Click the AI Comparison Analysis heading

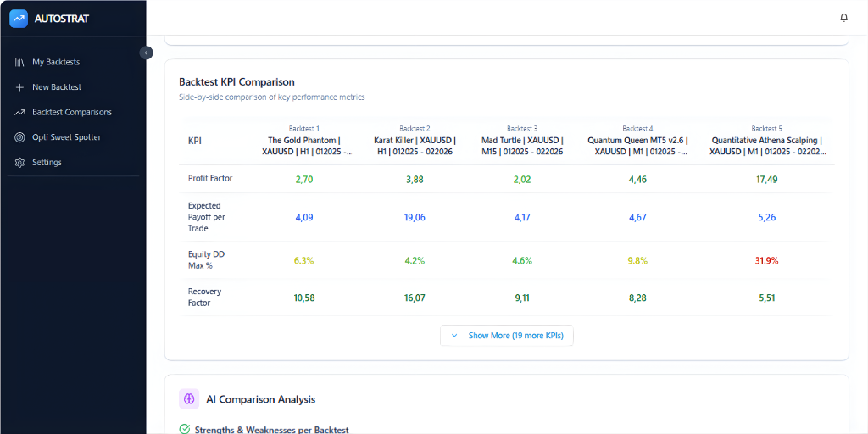click(x=261, y=399)
